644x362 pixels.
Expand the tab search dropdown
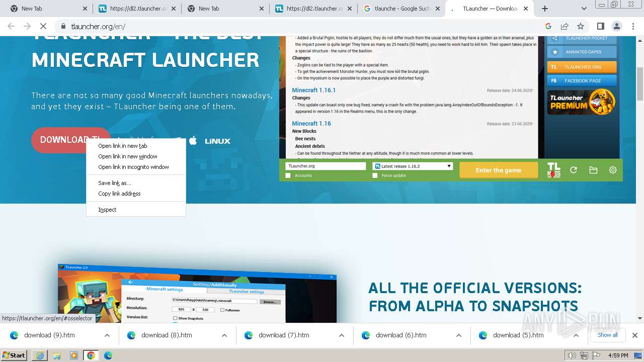click(584, 9)
